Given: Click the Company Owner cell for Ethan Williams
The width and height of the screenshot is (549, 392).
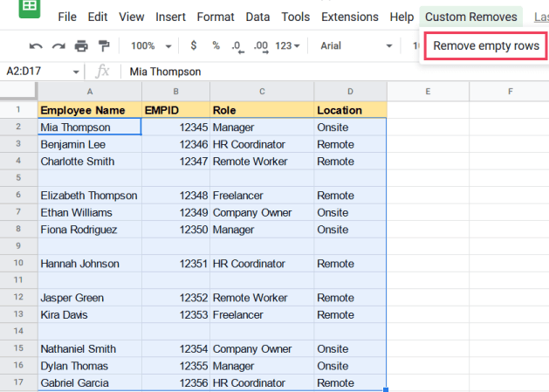Looking at the screenshot, I should click(x=262, y=212).
